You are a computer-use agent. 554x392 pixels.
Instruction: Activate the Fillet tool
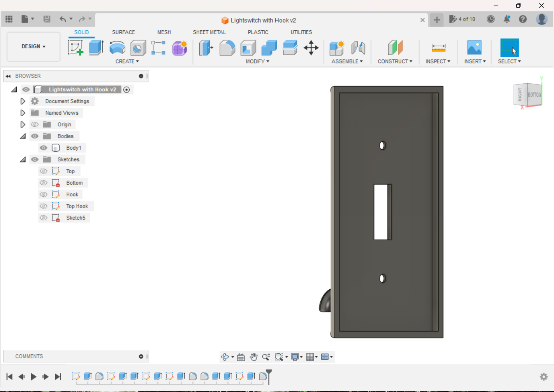227,48
